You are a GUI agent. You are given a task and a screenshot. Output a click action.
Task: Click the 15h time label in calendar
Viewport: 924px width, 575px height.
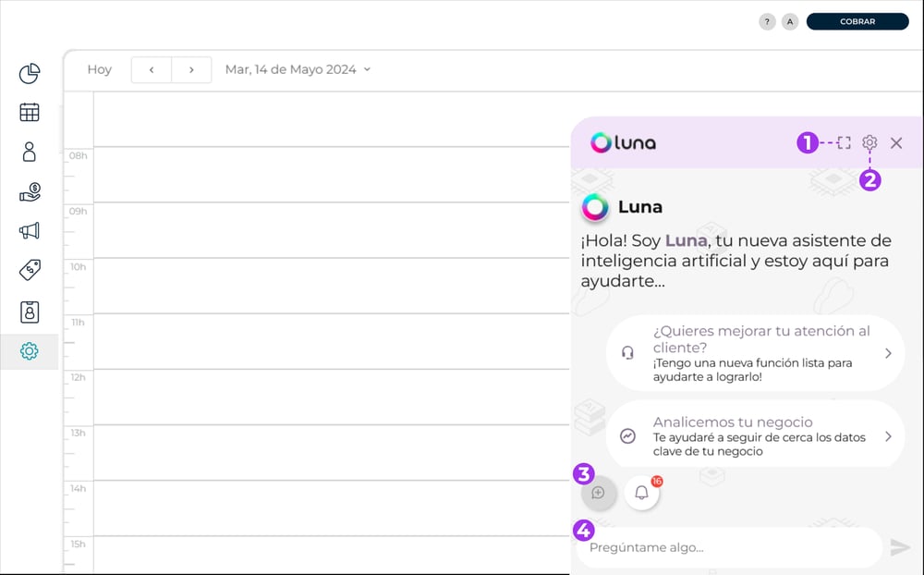[x=78, y=544]
